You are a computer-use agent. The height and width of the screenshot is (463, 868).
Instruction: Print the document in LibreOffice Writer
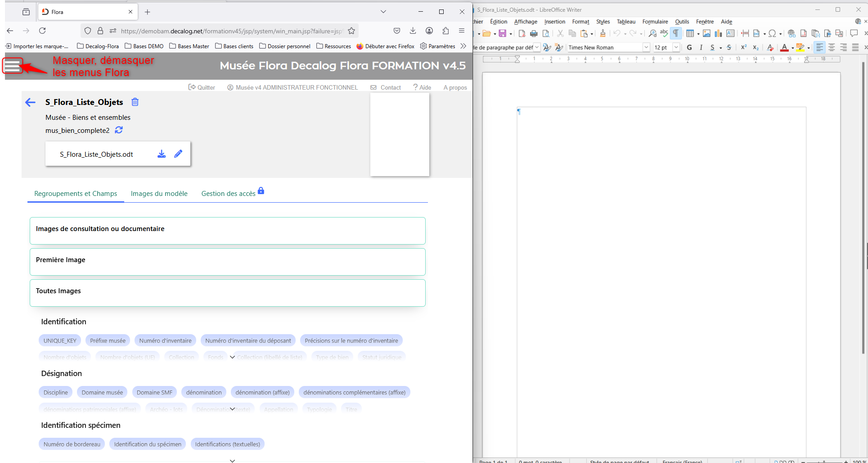pos(534,33)
